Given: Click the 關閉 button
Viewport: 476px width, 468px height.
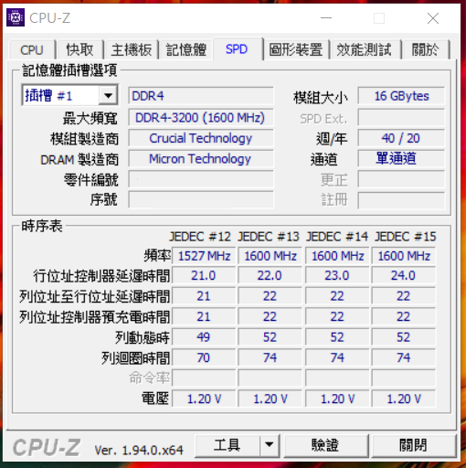Looking at the screenshot, I should coord(413,445).
